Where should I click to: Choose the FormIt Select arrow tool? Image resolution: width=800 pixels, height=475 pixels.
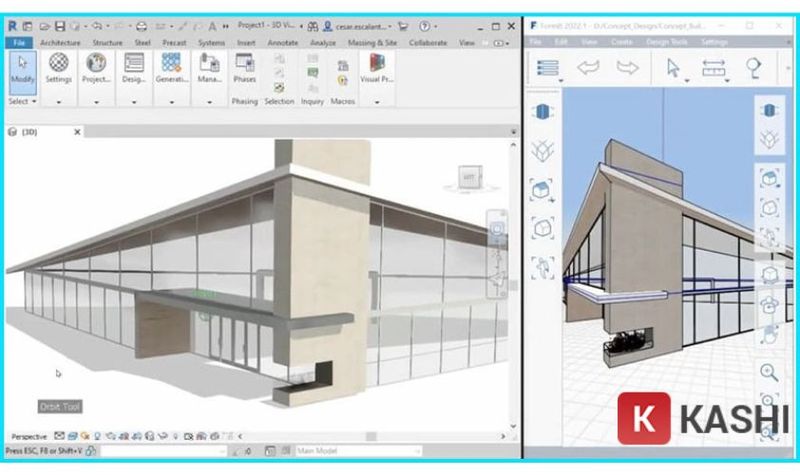[673, 67]
